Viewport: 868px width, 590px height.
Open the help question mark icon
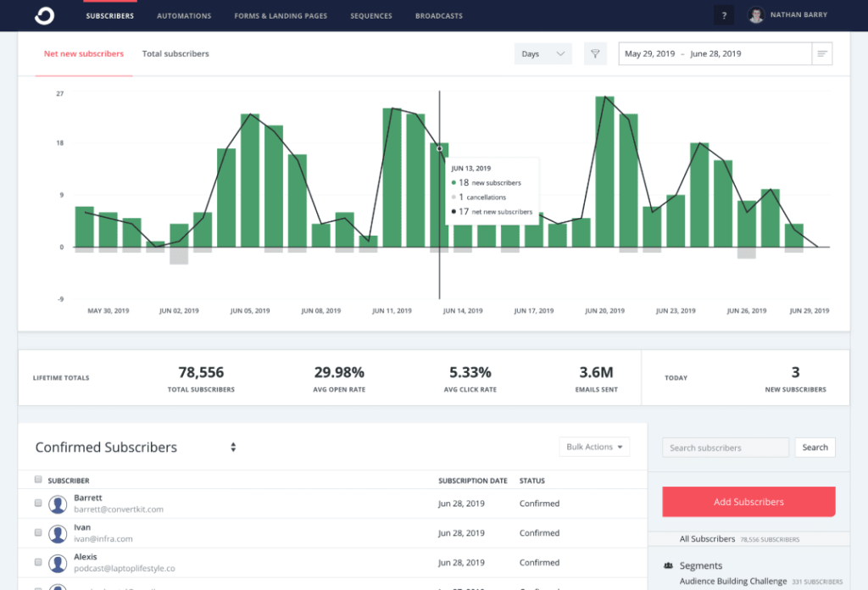(723, 15)
